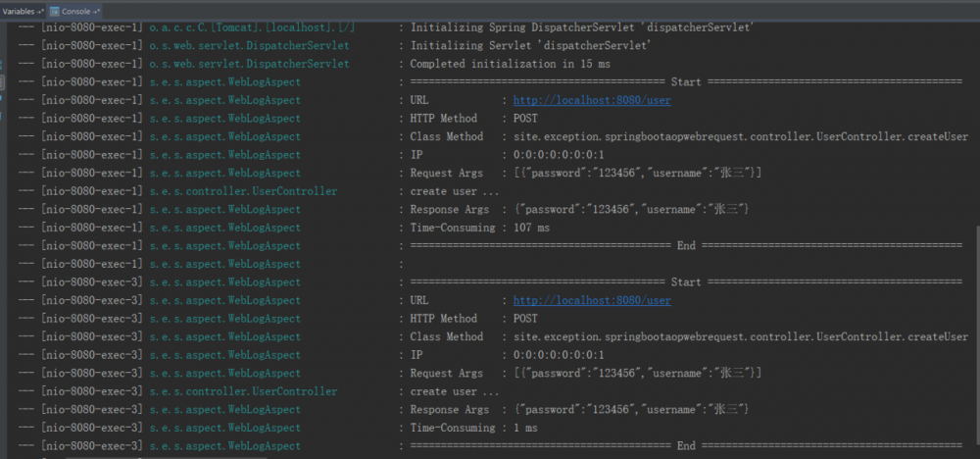Click the 'Time-Consuming : 1 ms' log line
The image size is (980, 459).
473,428
